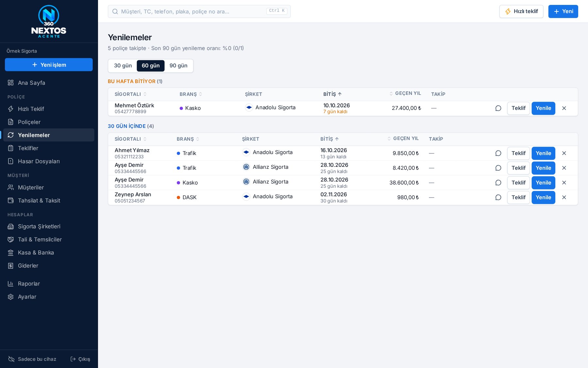Dismiss Mehmet Öztürk renewal with X icon

tap(564, 108)
